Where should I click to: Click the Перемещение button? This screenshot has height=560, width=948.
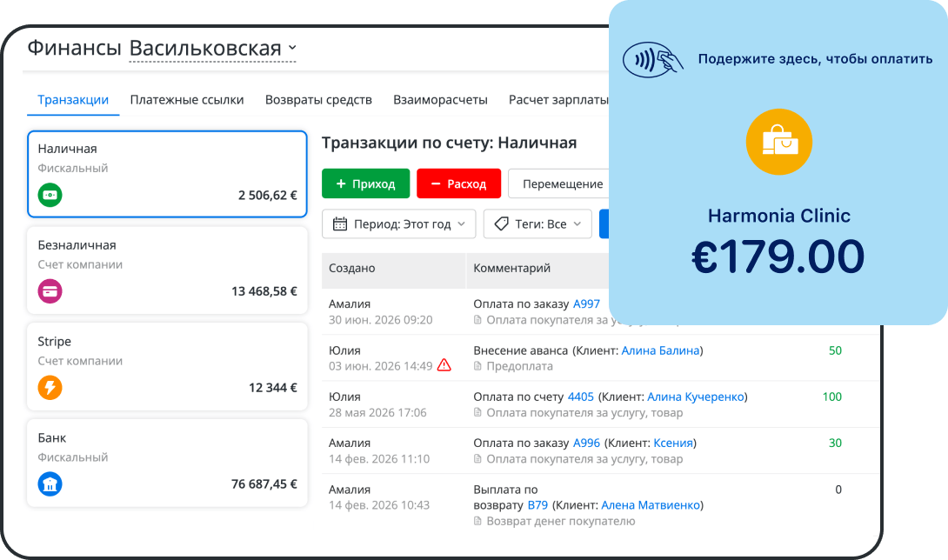pos(559,183)
